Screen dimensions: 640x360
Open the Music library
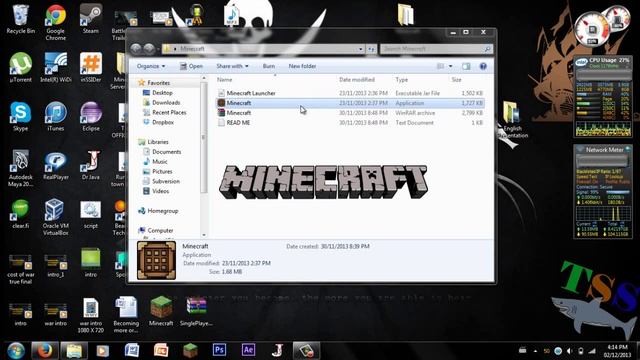point(155,162)
